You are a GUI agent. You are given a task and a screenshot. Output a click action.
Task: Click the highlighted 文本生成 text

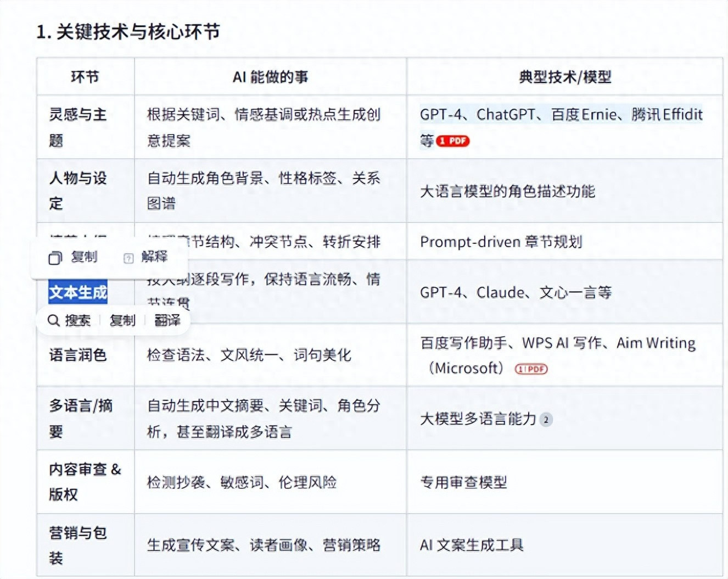[x=78, y=292]
